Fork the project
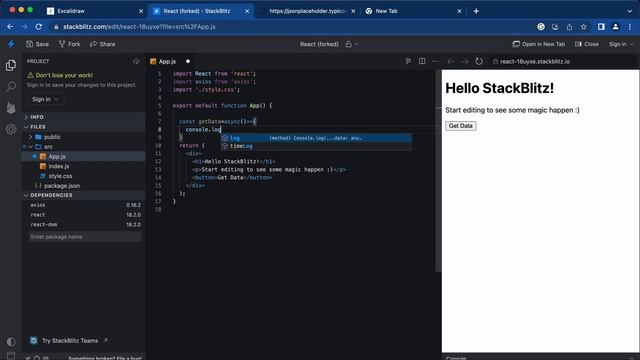The image size is (640, 360). coord(69,44)
